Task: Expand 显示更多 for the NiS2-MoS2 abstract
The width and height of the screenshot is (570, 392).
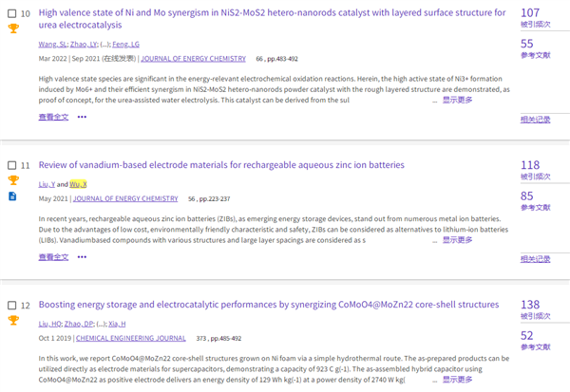Action: click(457, 100)
